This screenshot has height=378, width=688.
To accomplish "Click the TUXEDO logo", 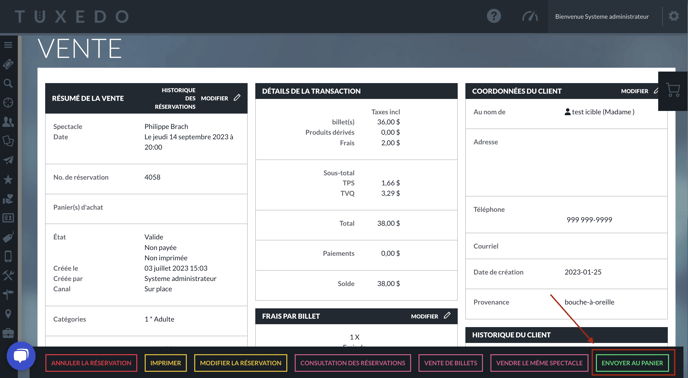I will pyautogui.click(x=72, y=17).
